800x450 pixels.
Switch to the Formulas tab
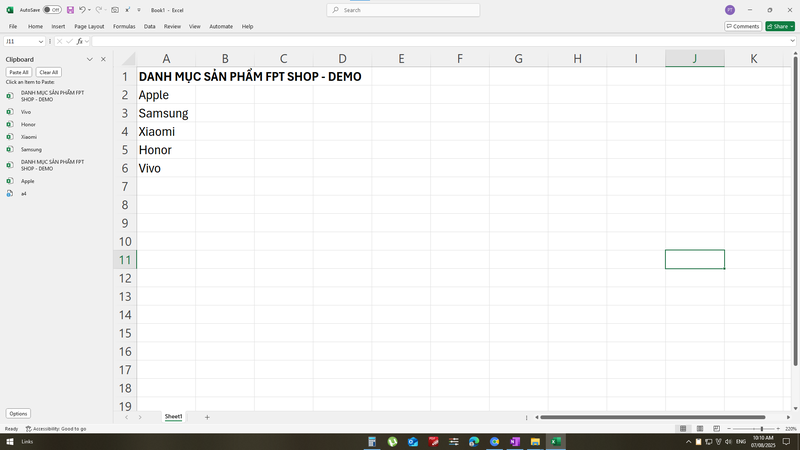[124, 27]
